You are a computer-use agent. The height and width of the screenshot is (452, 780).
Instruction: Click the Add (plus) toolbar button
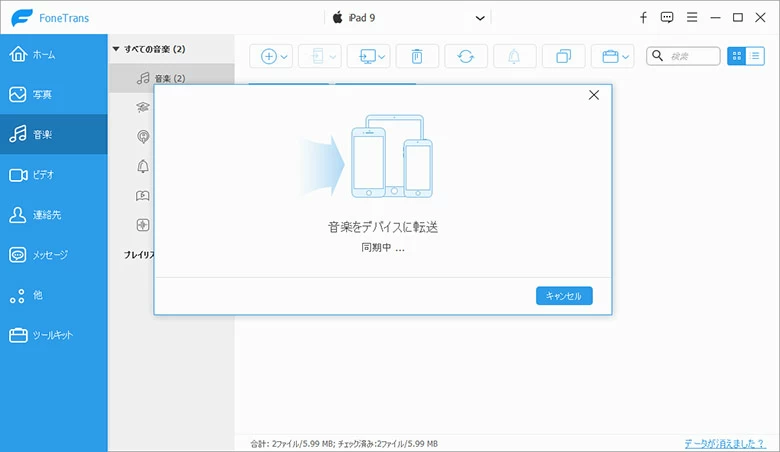coord(269,57)
